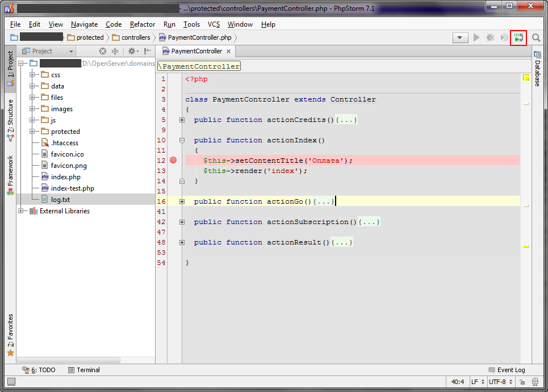Open the Terminal tool window

83,370
